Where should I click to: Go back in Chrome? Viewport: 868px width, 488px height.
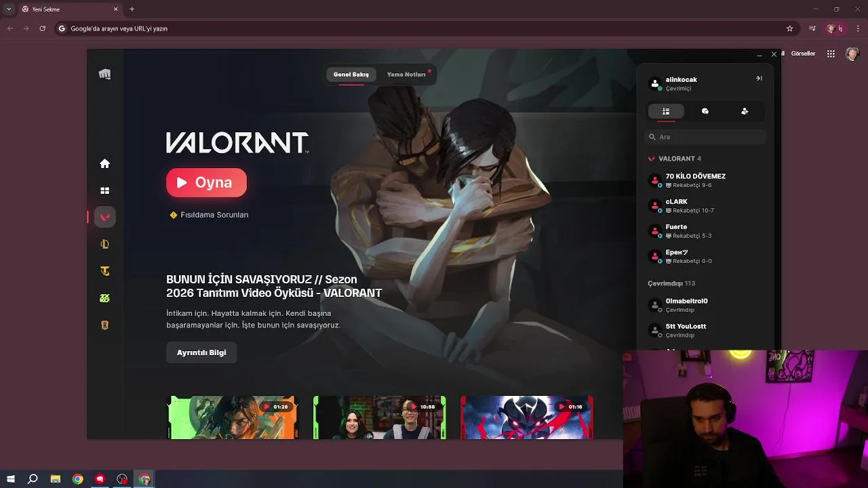tap(9, 28)
